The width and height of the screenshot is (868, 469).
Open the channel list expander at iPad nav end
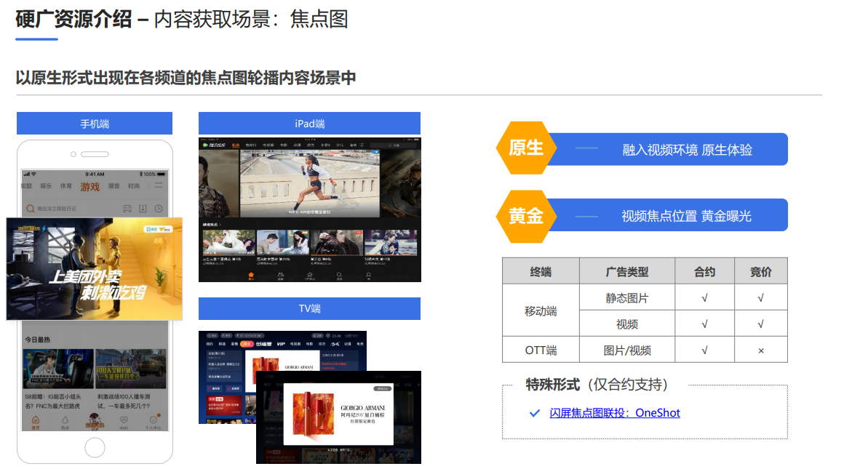(362, 145)
